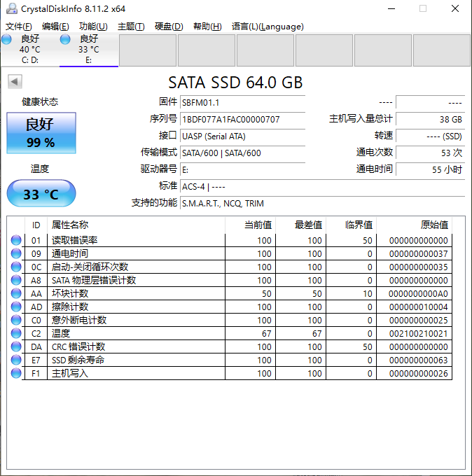
Task: Click the blue status orb for drive C: D:
Action: (x=6, y=39)
